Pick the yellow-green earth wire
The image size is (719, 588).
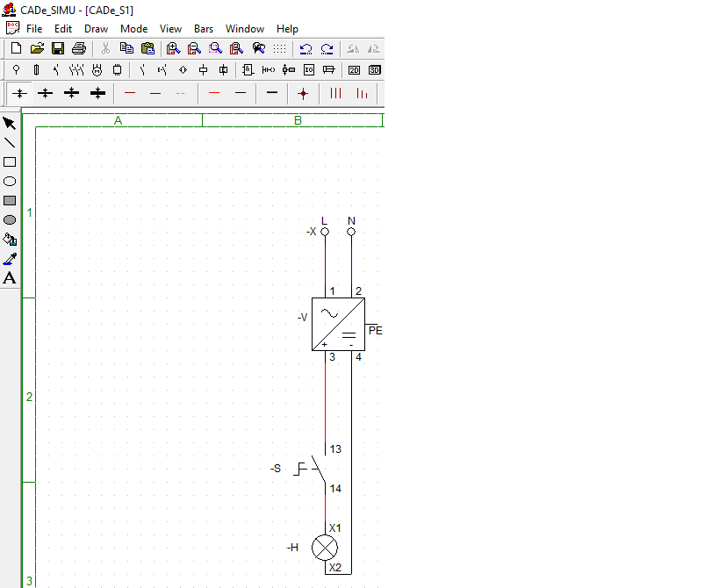(x=181, y=94)
